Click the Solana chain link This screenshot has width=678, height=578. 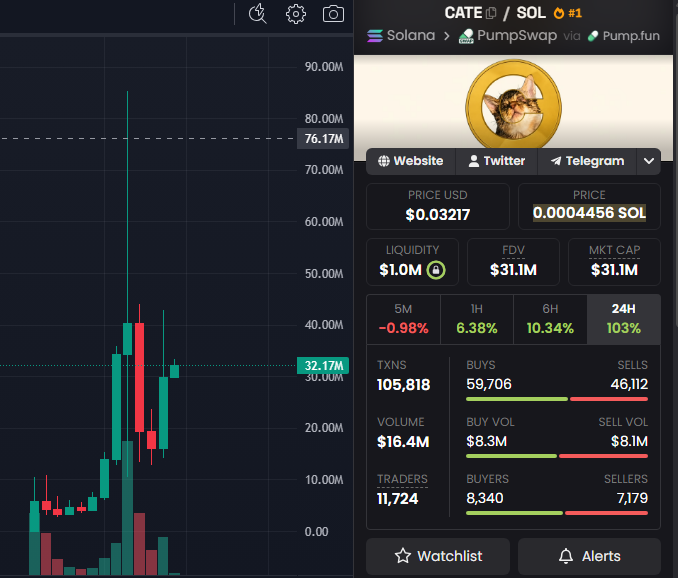[x=411, y=35]
